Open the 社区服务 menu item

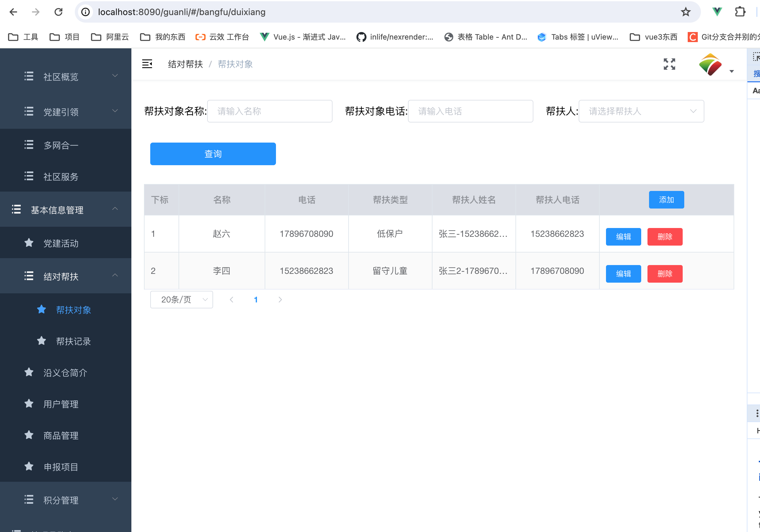pos(66,176)
